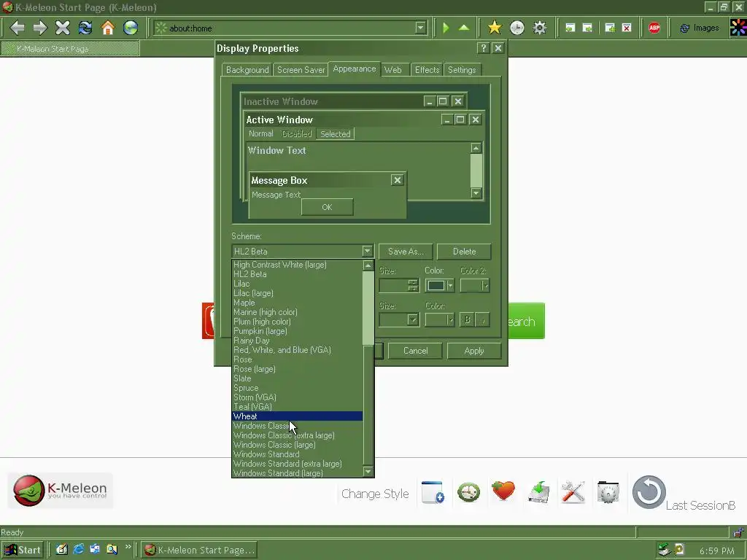This screenshot has width=747, height=560.
Task: Click the Forward arrow in K-Meleon toolbar
Action: tap(40, 28)
